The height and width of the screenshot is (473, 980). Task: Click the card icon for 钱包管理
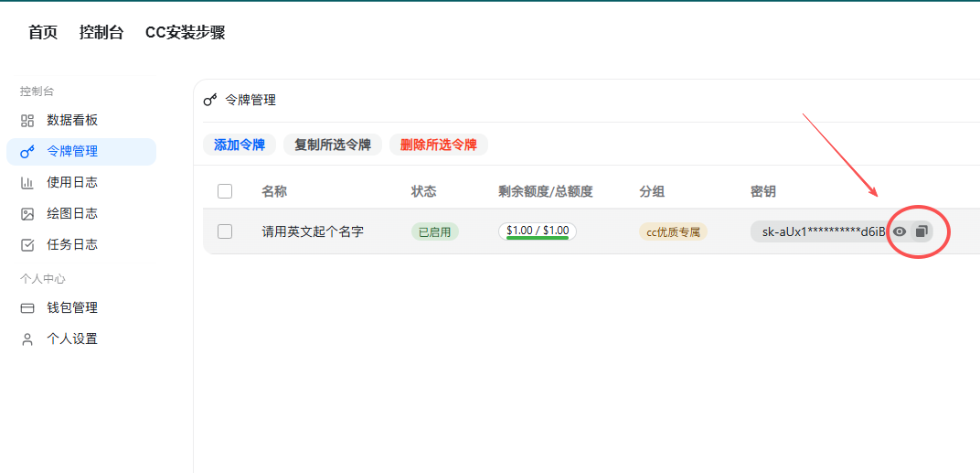27,308
